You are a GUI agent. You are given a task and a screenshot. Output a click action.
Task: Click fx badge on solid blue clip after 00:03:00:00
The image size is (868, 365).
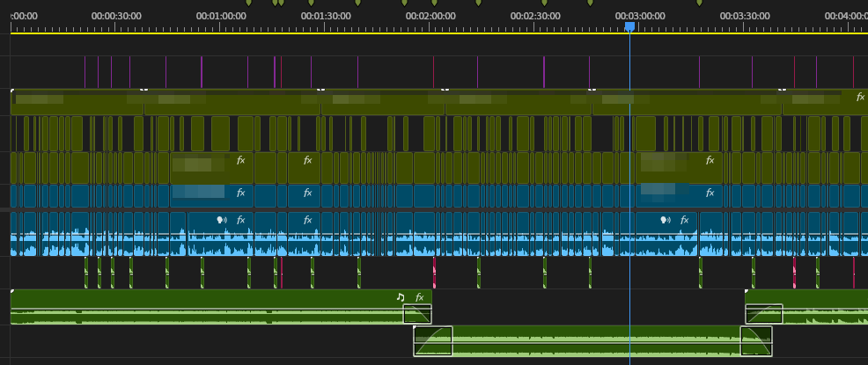pos(710,193)
